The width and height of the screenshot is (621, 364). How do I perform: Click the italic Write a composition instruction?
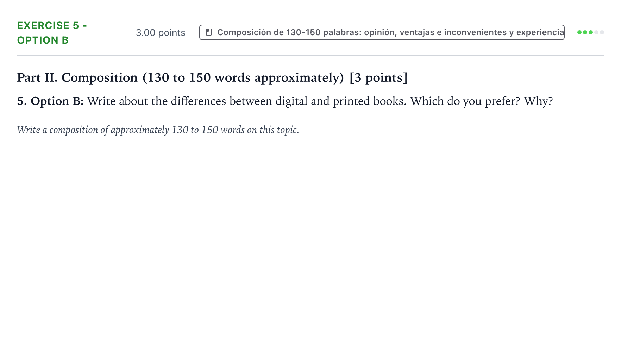click(x=158, y=130)
